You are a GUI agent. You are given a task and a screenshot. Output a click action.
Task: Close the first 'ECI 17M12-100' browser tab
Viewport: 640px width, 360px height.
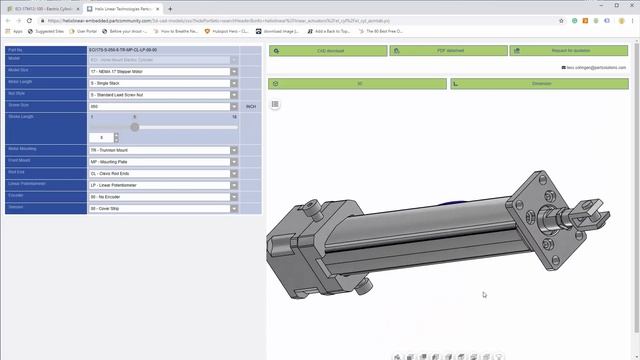pos(78,9)
